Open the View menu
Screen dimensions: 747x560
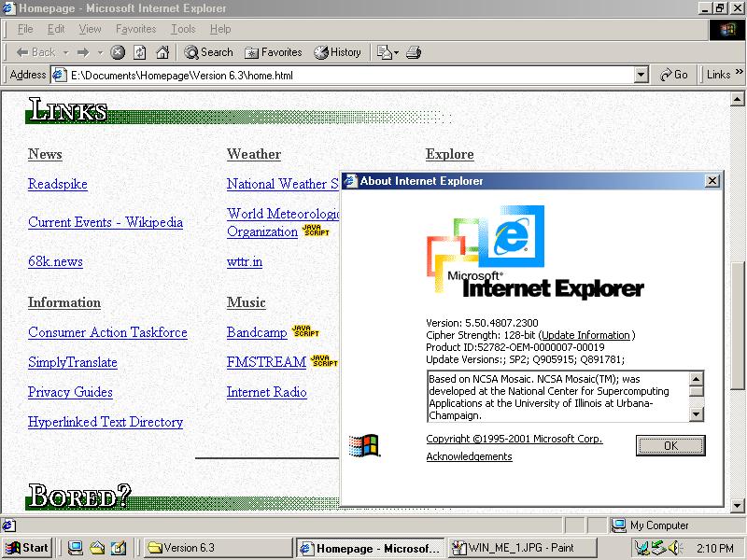[x=90, y=29]
